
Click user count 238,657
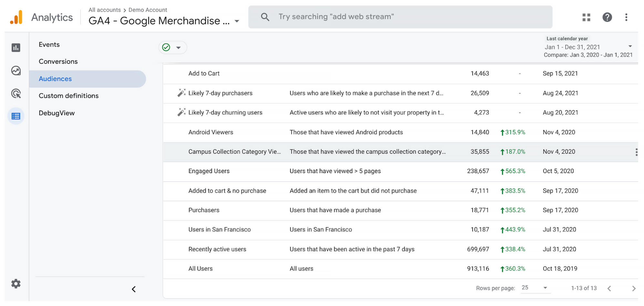(x=478, y=171)
